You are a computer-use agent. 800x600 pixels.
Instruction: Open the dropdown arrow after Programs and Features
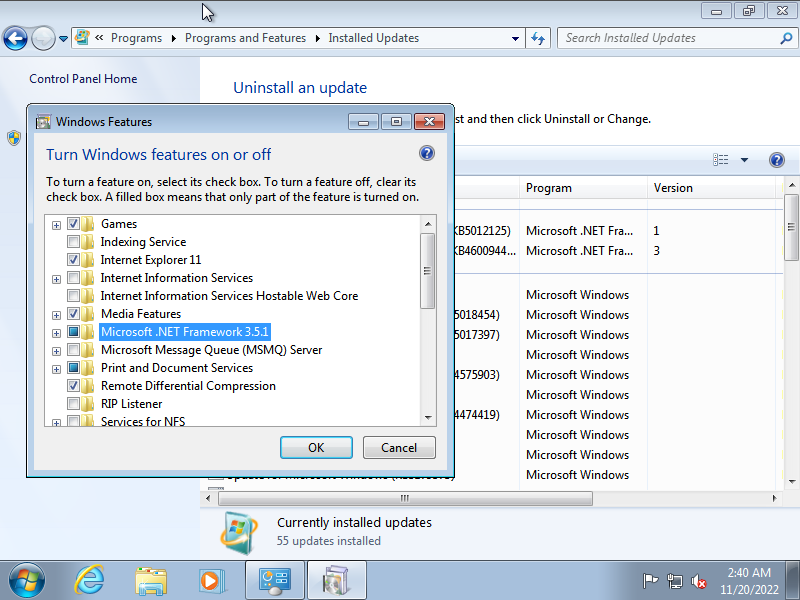click(317, 39)
